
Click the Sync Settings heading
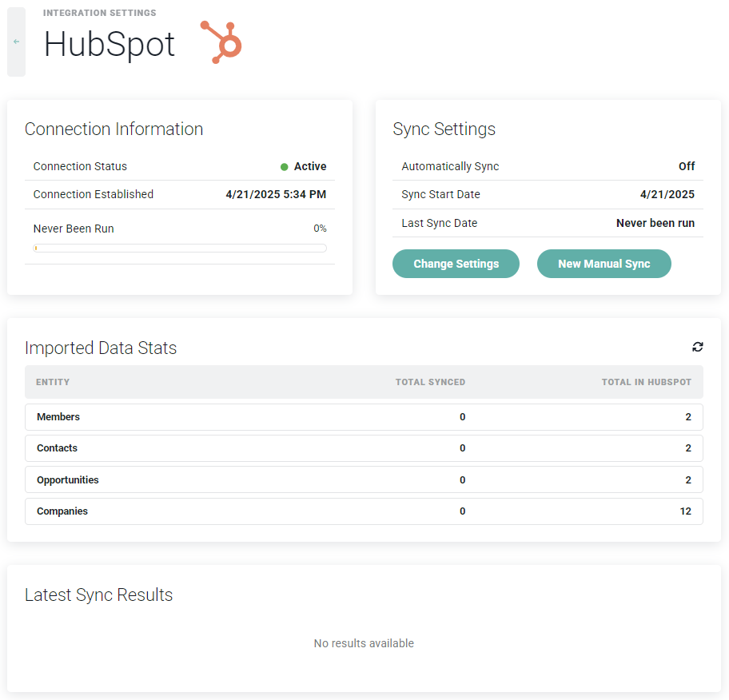tap(444, 129)
